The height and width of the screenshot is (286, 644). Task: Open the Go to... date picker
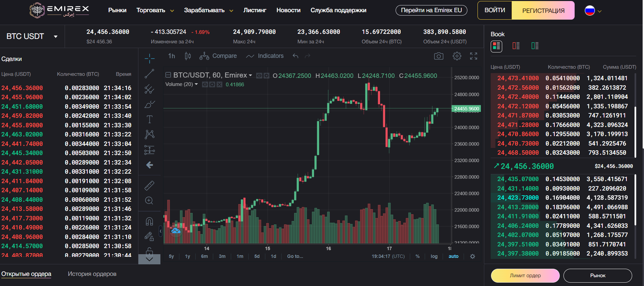click(295, 256)
